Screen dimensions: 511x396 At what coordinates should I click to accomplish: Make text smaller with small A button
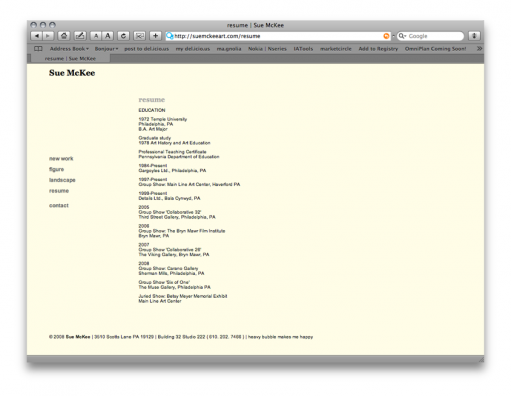[x=96, y=36]
